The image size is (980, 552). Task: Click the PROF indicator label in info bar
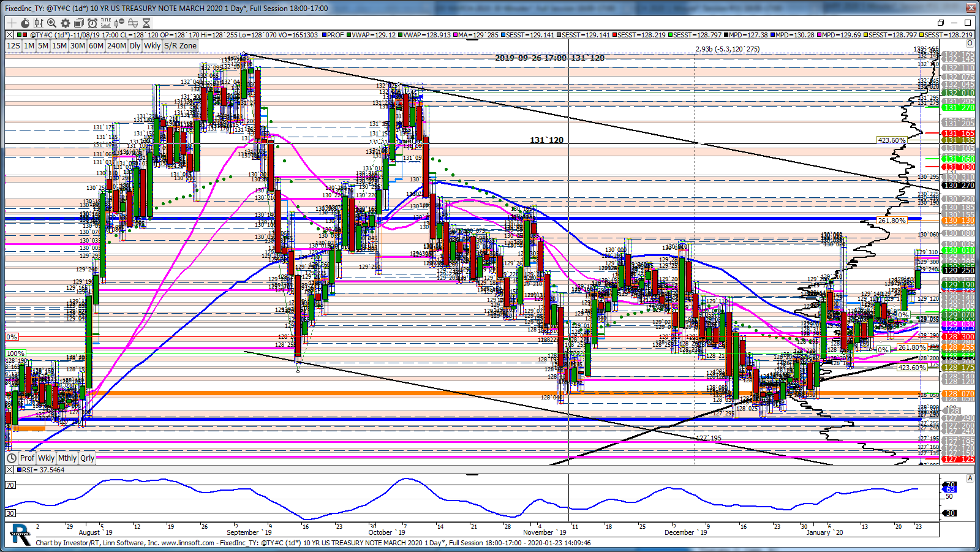coord(333,35)
